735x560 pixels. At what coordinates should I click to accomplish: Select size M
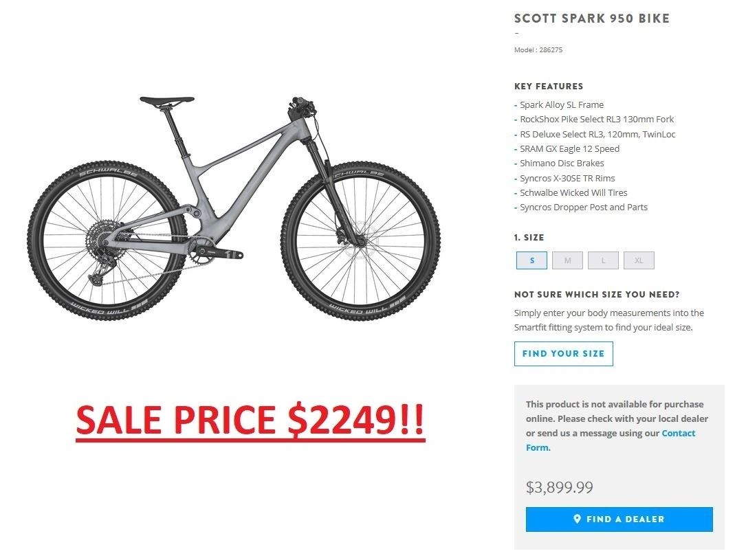[567, 260]
